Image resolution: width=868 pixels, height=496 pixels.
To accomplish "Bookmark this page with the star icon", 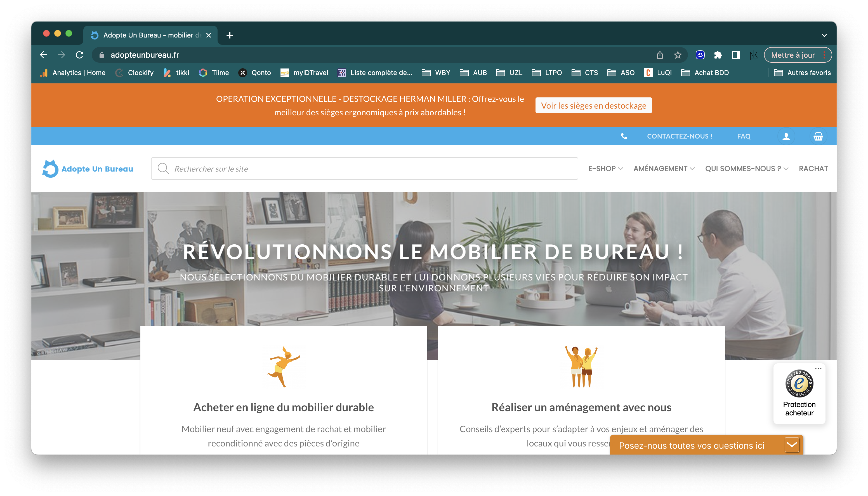I will [678, 55].
